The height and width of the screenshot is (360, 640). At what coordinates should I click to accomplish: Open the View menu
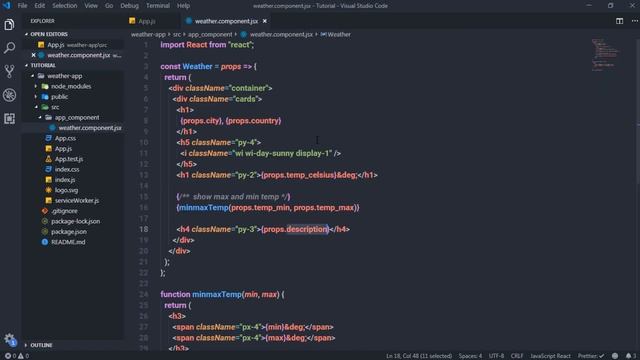[91, 6]
